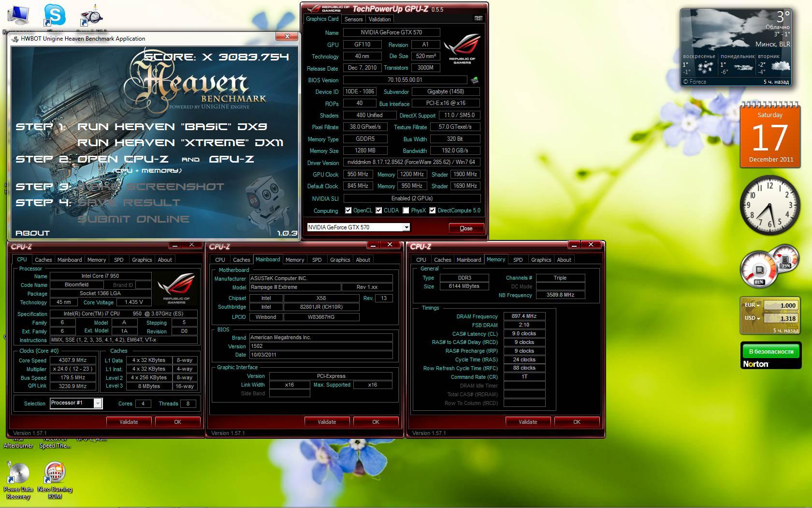Open SPD tab in the Mainboard CPU-Z window

tap(317, 260)
